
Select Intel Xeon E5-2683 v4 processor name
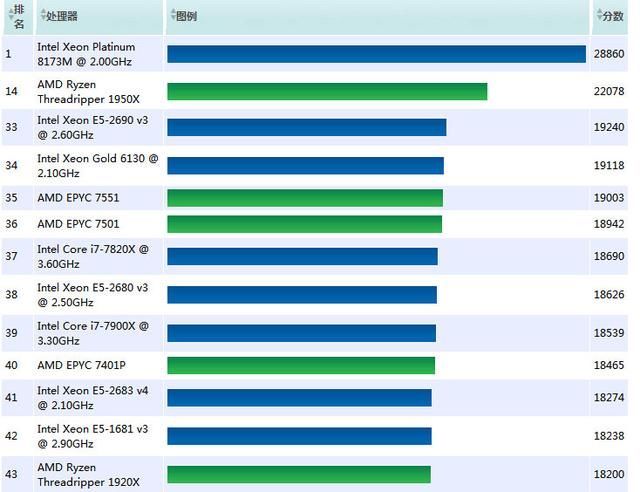click(x=90, y=398)
